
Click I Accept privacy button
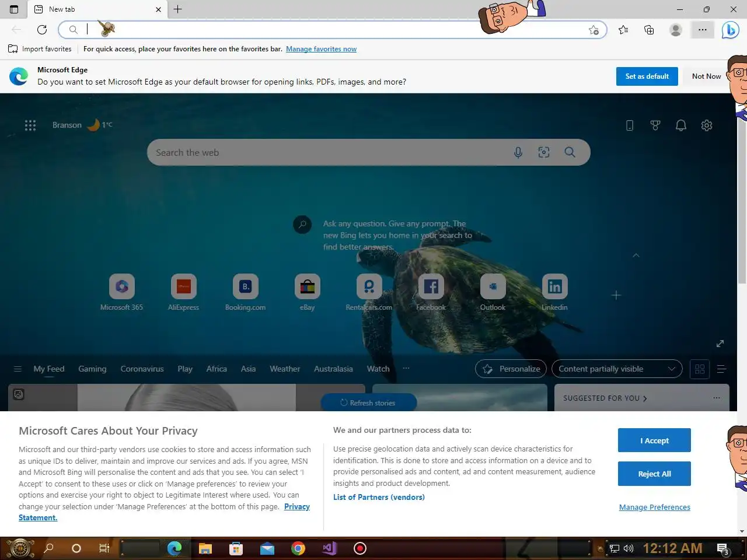(654, 440)
